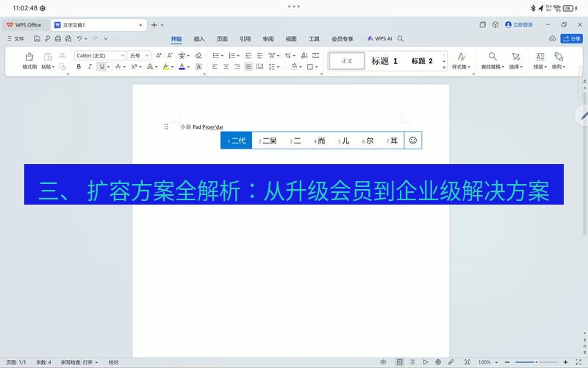The image size is (588, 368).
Task: Click the Layout (排版) icon
Action: pyautogui.click(x=540, y=57)
